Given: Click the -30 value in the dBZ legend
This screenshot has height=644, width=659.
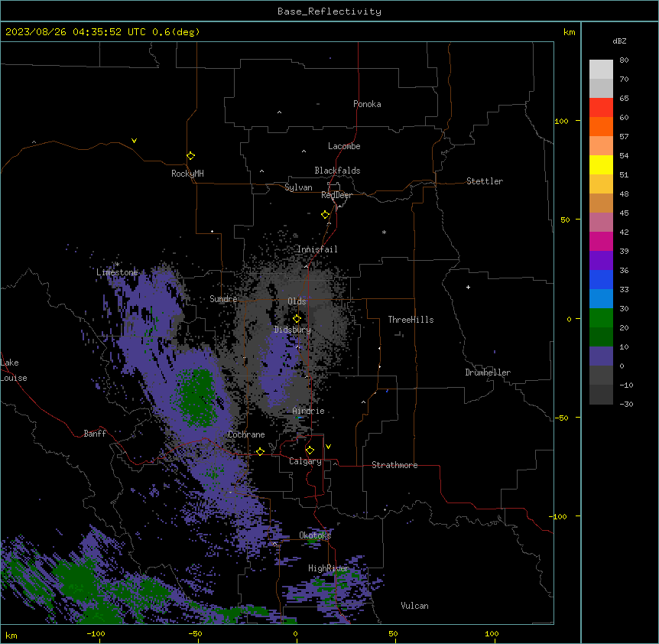Looking at the screenshot, I should click(626, 405).
